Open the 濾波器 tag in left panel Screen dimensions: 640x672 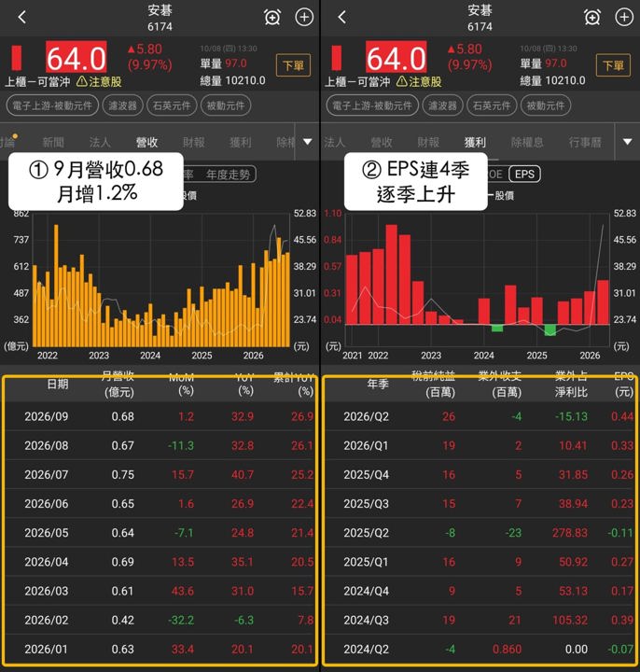122,105
